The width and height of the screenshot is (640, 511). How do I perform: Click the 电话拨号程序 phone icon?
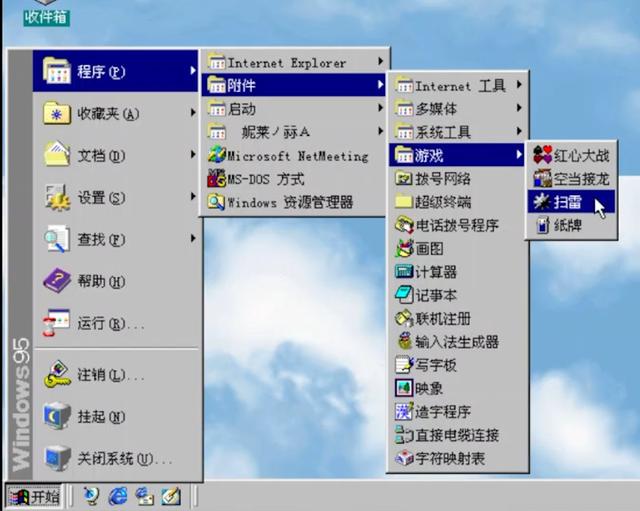click(404, 225)
